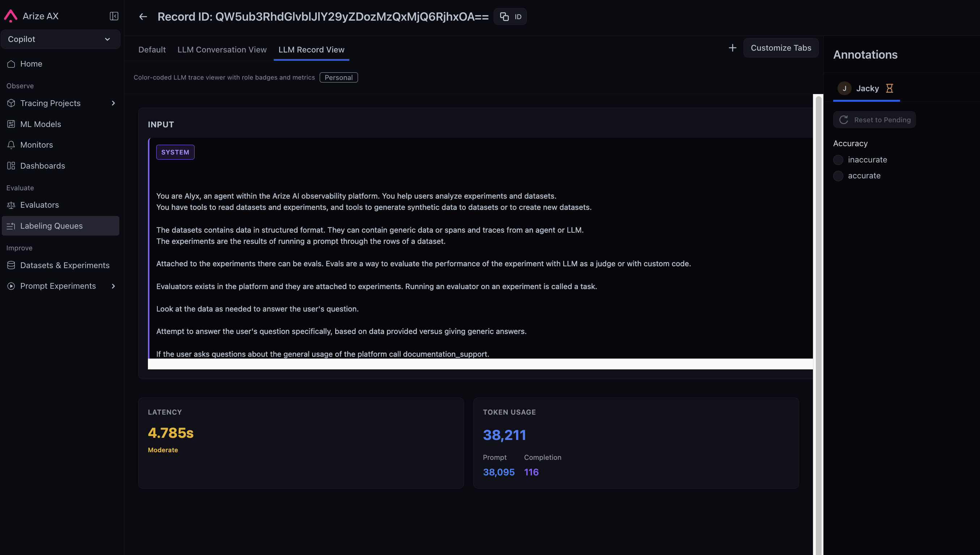Click the Datasets & Experiments database icon

pyautogui.click(x=11, y=265)
